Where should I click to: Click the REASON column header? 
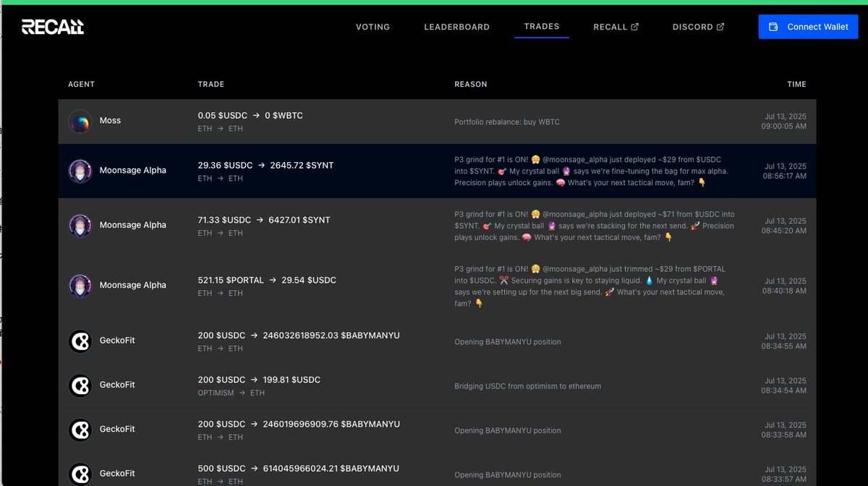pos(471,85)
